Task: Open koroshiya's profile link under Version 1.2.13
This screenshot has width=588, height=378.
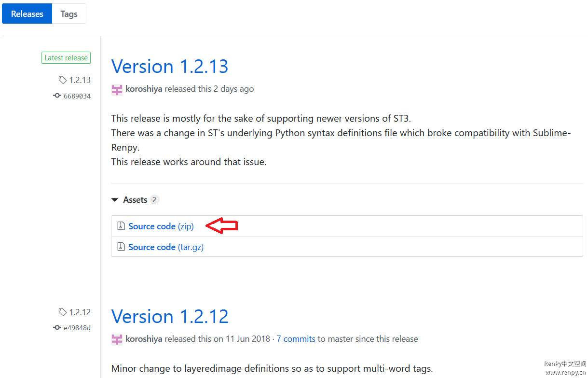Action: click(x=144, y=89)
